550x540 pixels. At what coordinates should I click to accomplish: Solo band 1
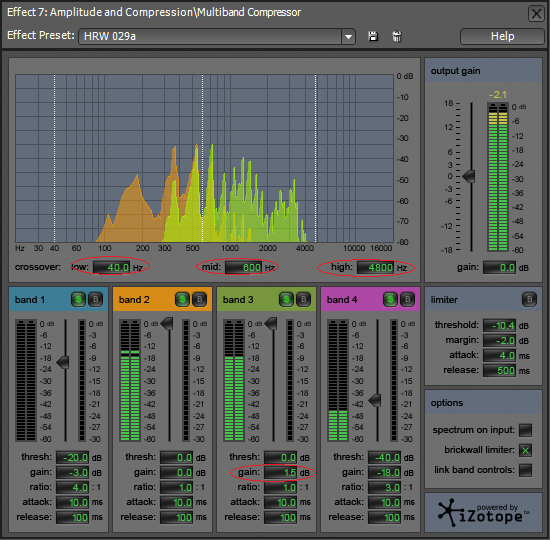click(79, 299)
